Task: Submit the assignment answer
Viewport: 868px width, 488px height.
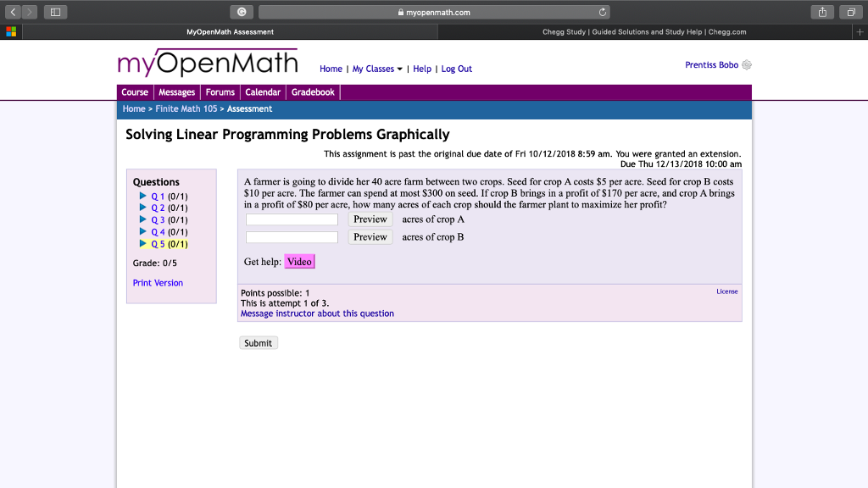Action: coord(258,342)
